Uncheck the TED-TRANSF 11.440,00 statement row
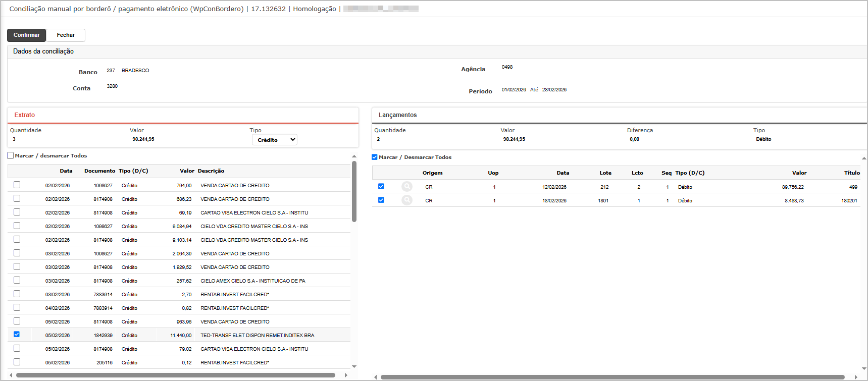This screenshot has height=381, width=868. tap(17, 335)
